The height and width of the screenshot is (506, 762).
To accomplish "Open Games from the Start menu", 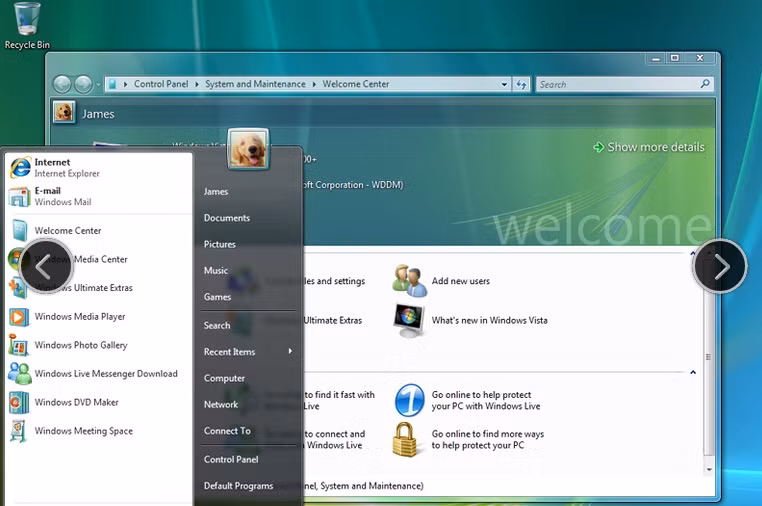I will 217,297.
